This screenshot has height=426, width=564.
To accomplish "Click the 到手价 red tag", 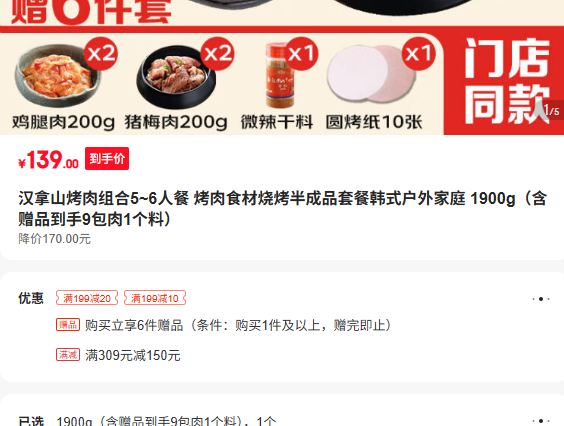I will 107,158.
